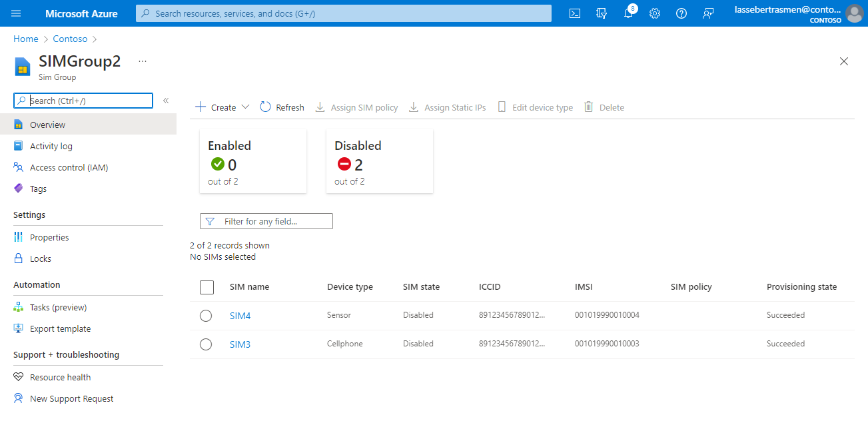Open Activity log in sidebar
Screen dimensions: 868x429
tap(51, 146)
